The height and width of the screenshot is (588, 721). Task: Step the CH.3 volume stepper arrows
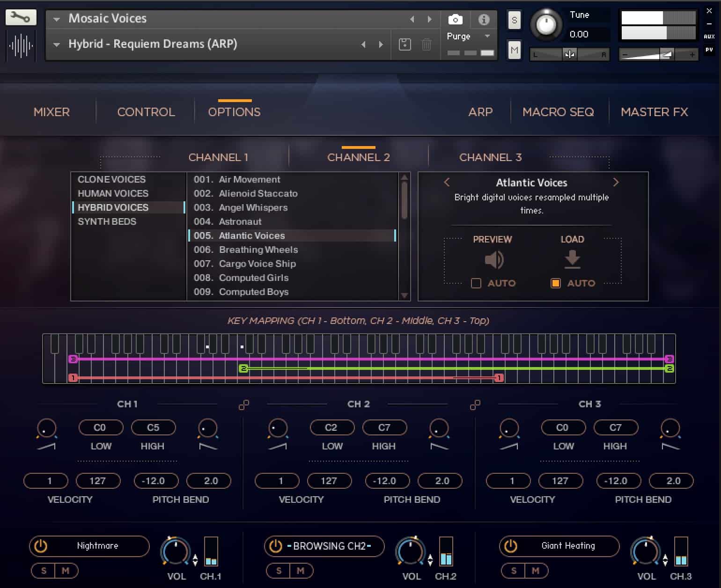click(x=665, y=559)
